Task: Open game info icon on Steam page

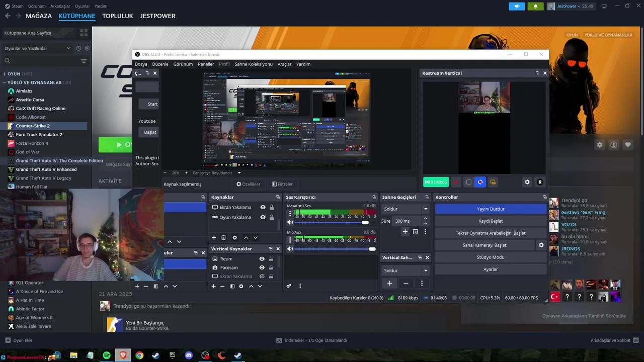Action: pos(614,145)
